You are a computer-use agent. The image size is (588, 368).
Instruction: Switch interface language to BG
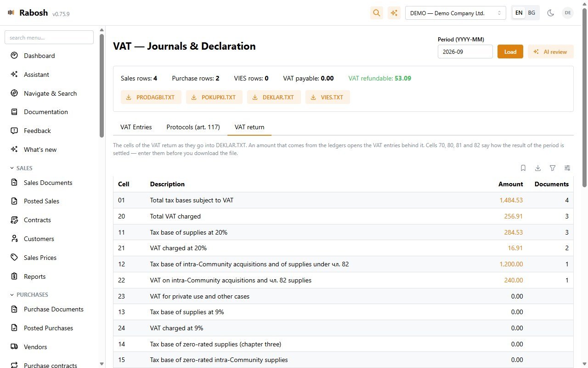[x=531, y=13]
